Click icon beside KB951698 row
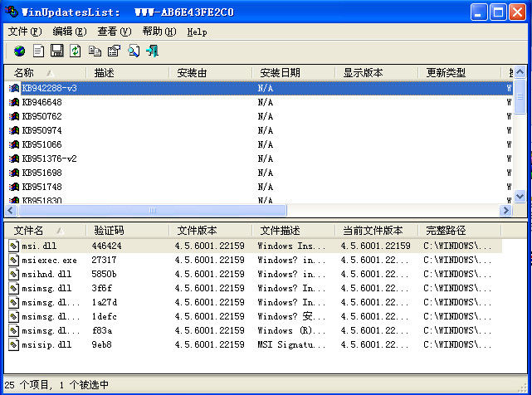The image size is (532, 395). [x=14, y=173]
